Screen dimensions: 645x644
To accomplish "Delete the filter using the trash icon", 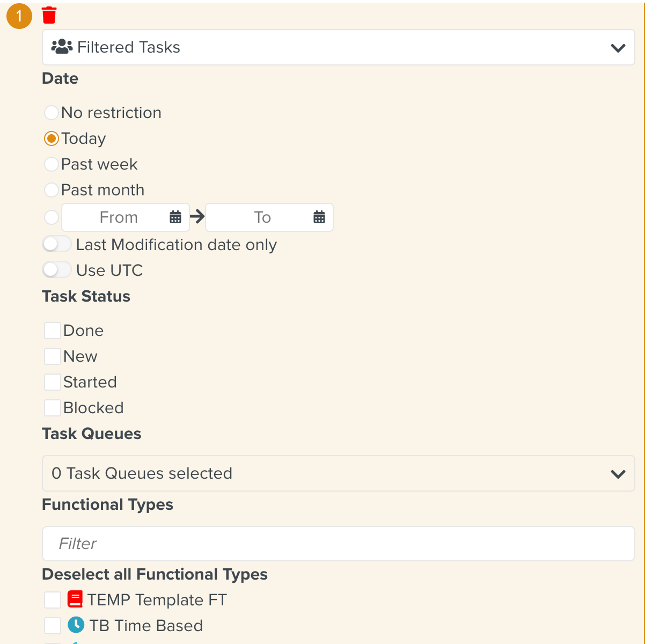I will 49,16.
